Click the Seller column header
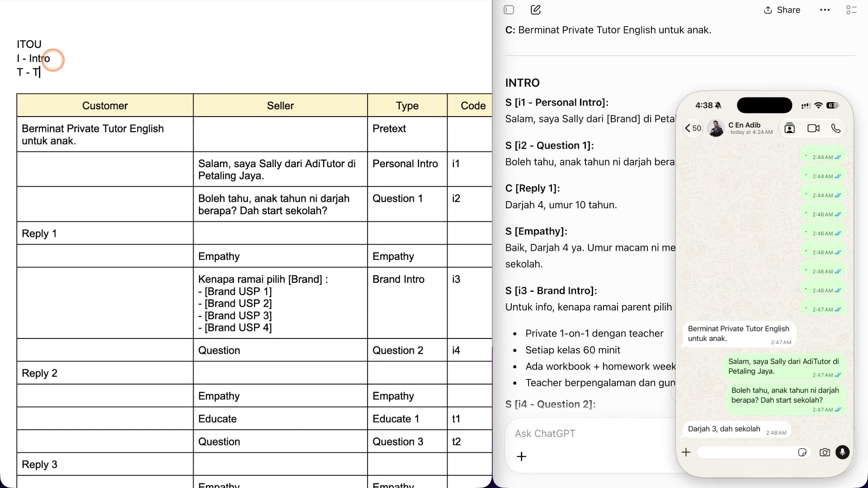The image size is (868, 488). 280,106
